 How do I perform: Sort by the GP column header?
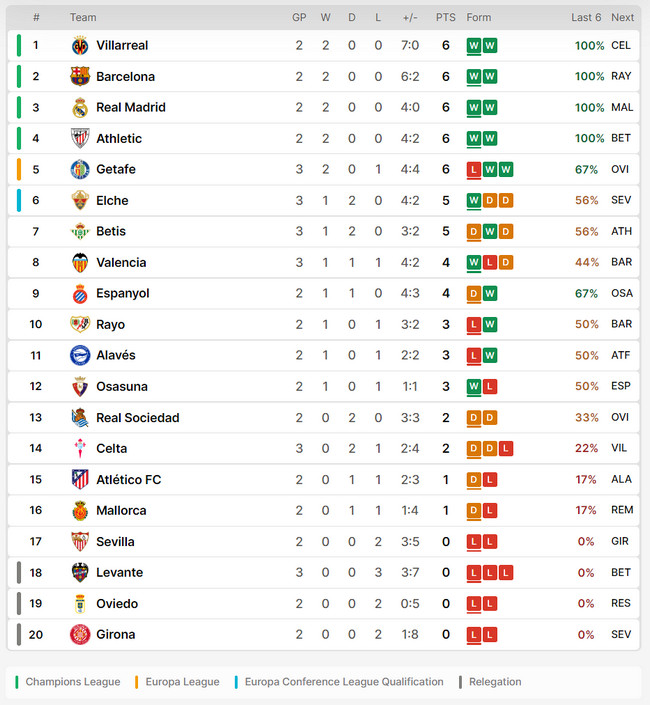coord(299,18)
